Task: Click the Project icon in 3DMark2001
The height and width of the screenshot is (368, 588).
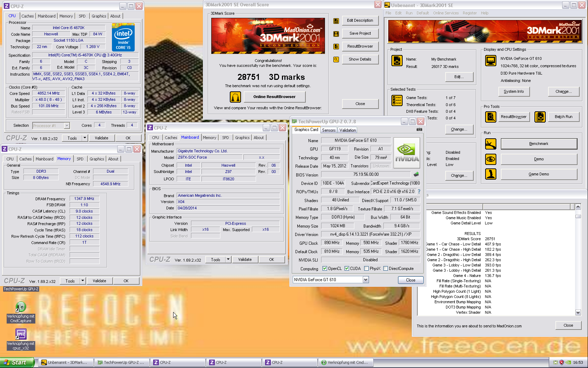Action: coord(397,61)
